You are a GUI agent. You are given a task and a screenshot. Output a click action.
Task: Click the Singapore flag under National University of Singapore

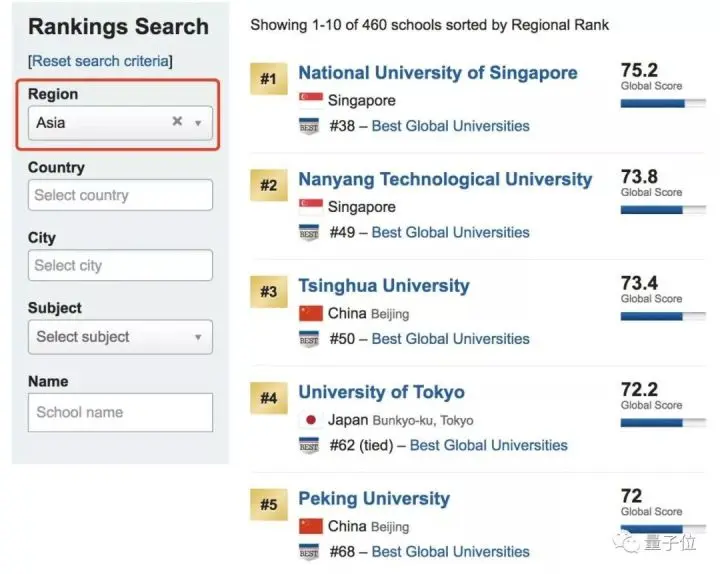point(310,100)
